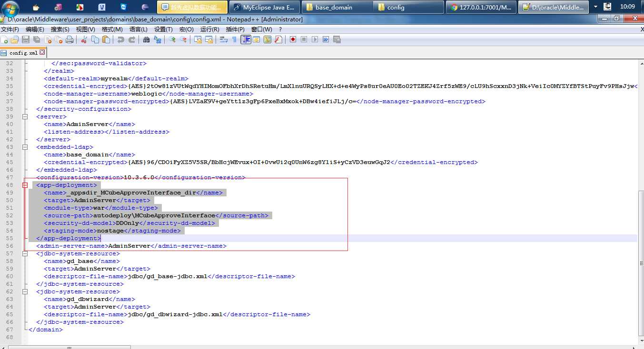Collapse jdbc-system-resource block at line 62

[x=25, y=291]
